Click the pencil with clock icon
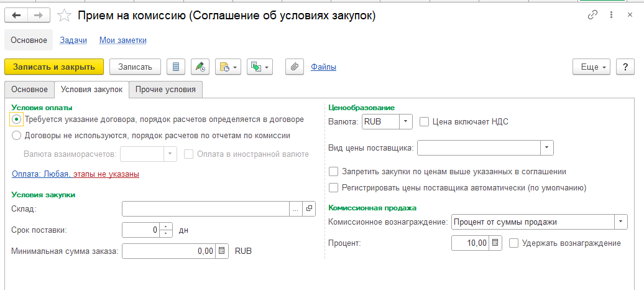The height and width of the screenshot is (290, 644). pyautogui.click(x=200, y=67)
